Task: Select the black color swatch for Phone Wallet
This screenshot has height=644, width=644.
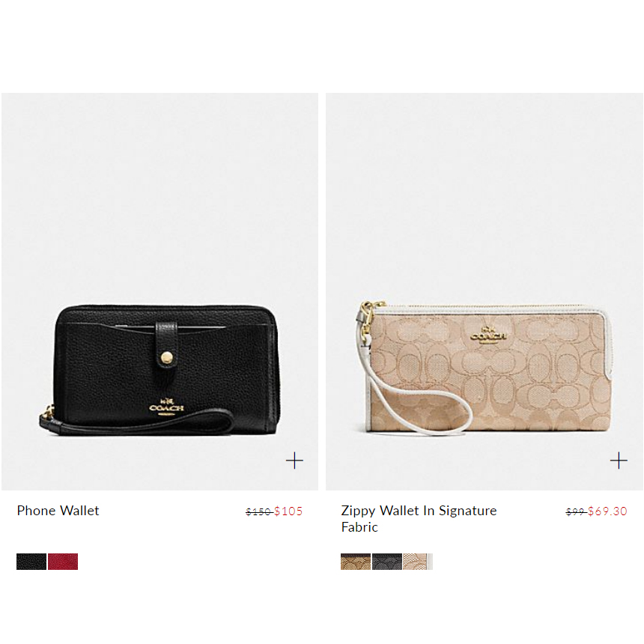Action: coord(31,562)
